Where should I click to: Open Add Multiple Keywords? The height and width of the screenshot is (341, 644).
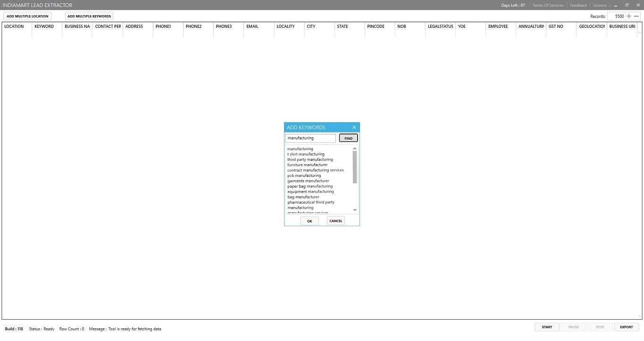(x=89, y=16)
